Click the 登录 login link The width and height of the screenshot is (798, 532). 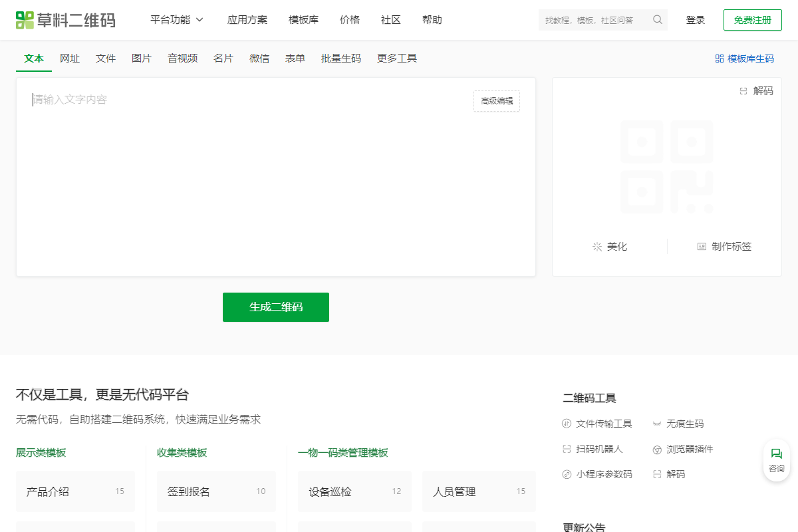[x=696, y=20]
